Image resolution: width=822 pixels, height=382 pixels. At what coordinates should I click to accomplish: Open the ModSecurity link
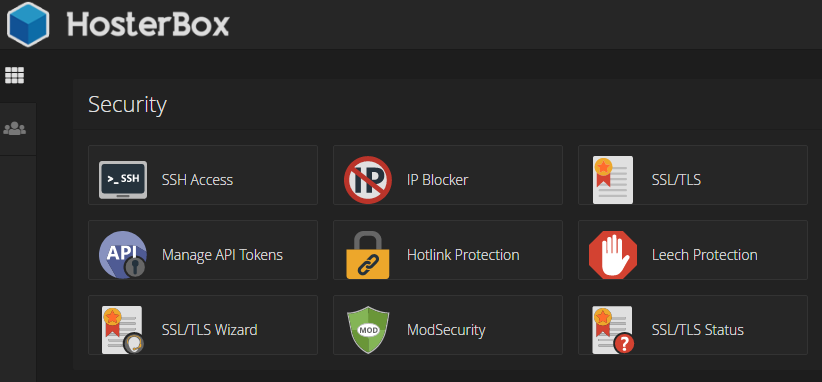(446, 330)
